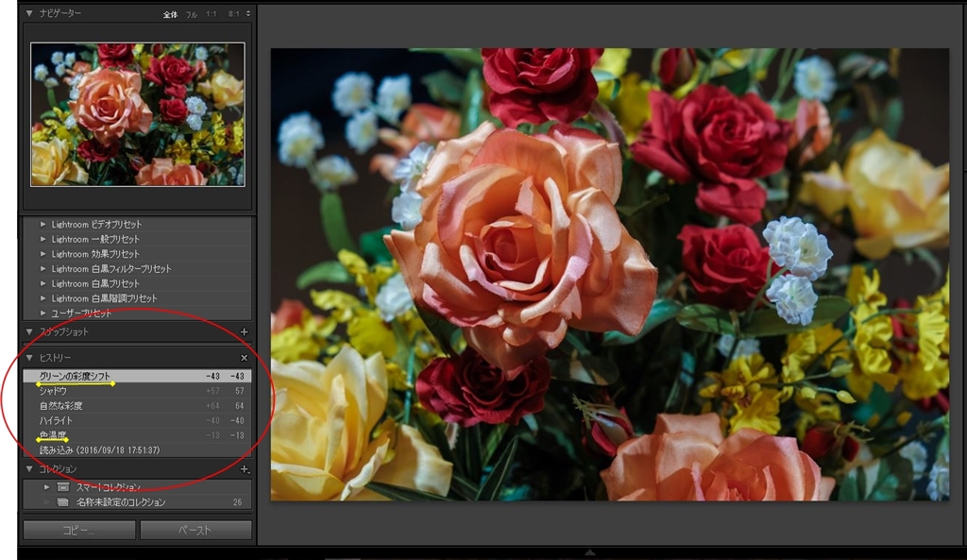Viewport: 967px width, 560px height.
Task: Collapse the Navigator panel
Action: [29, 14]
